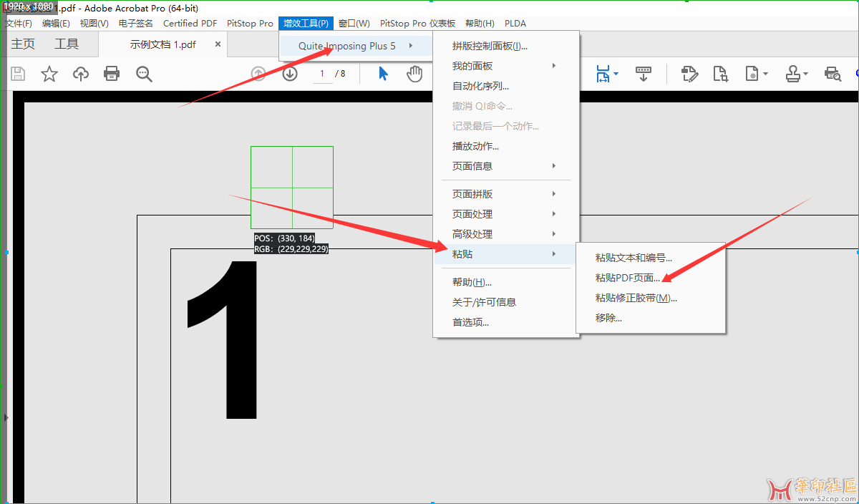This screenshot has width=859, height=504.
Task: Click the find text magnifier icon
Action: 145,74
